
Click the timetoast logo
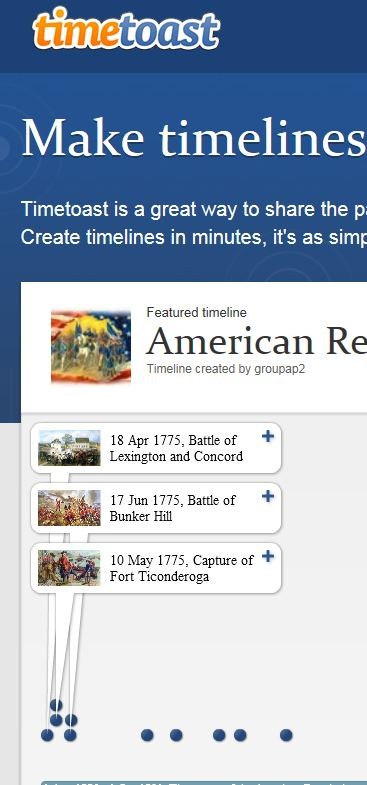[126, 30]
